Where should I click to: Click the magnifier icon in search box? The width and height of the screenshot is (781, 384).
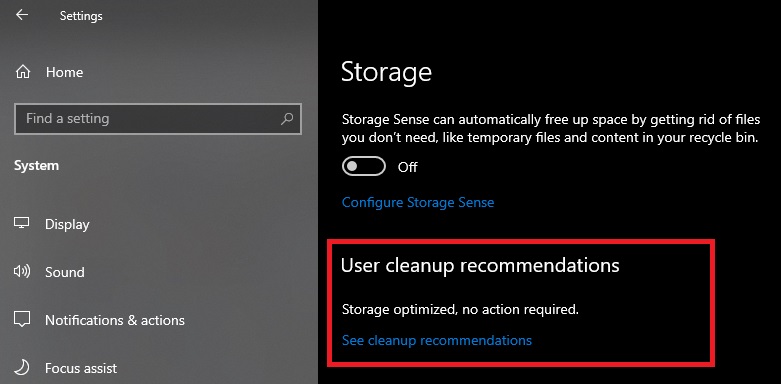pyautogui.click(x=287, y=119)
